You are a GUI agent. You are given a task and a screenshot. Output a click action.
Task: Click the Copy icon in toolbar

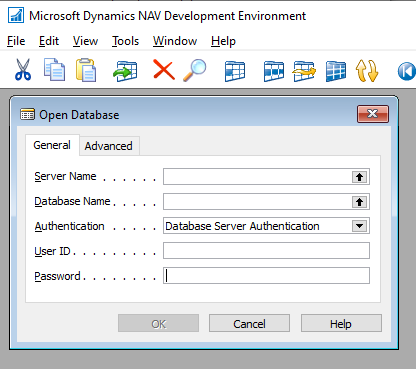[x=54, y=70]
